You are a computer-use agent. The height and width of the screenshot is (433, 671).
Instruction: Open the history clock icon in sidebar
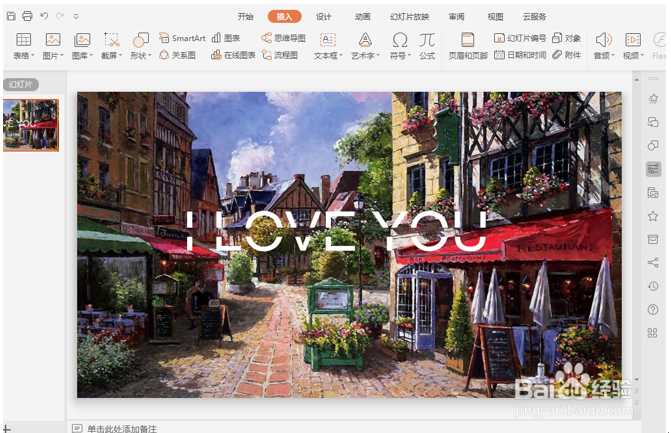(x=653, y=286)
